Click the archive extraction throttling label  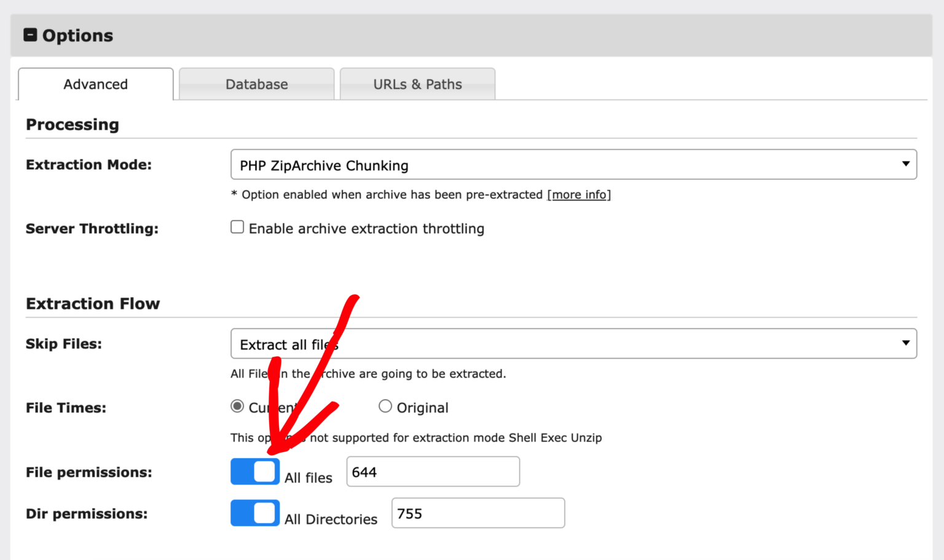(x=366, y=228)
